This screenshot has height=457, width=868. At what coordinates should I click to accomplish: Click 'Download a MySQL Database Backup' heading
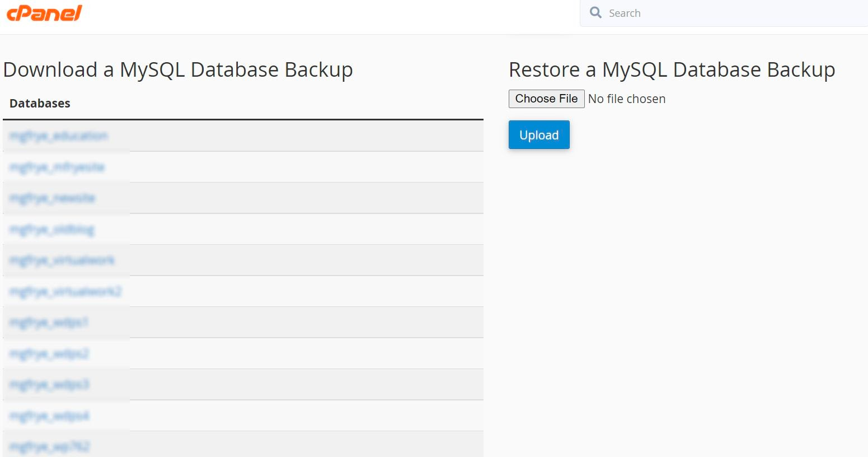pyautogui.click(x=178, y=71)
